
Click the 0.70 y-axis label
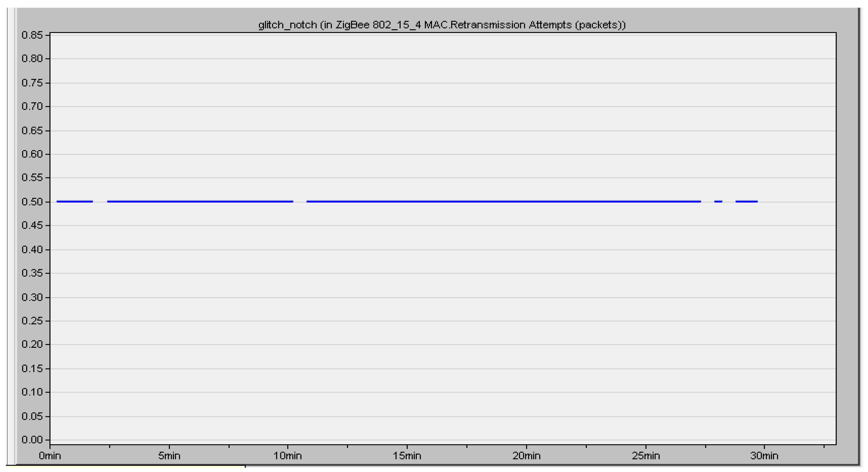pyautogui.click(x=32, y=106)
